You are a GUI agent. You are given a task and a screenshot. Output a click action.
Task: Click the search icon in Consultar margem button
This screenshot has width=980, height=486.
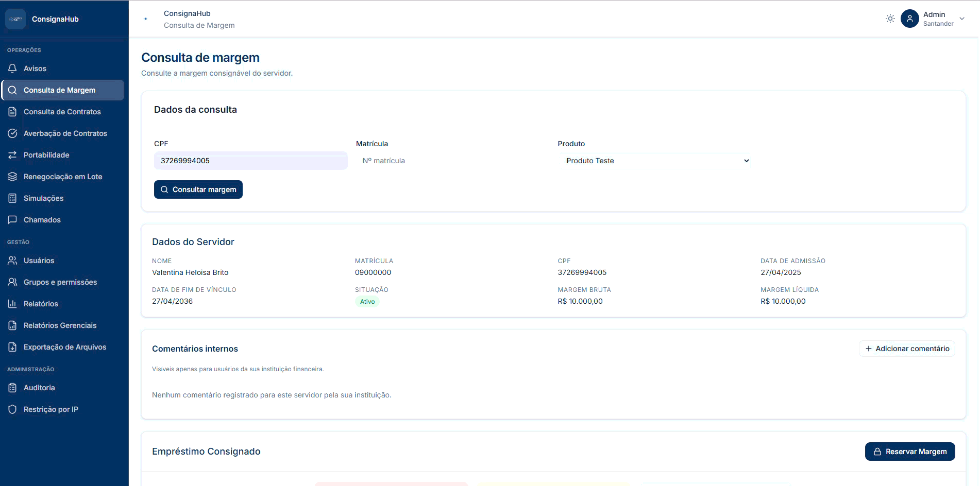(x=164, y=189)
